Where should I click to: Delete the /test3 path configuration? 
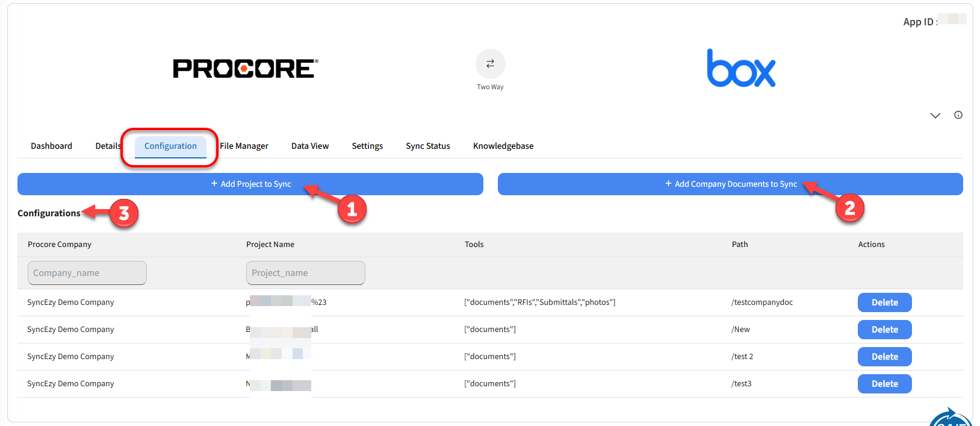[x=884, y=384]
